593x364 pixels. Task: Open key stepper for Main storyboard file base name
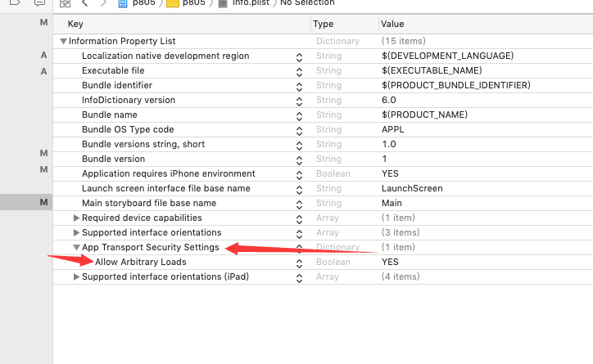[299, 204]
